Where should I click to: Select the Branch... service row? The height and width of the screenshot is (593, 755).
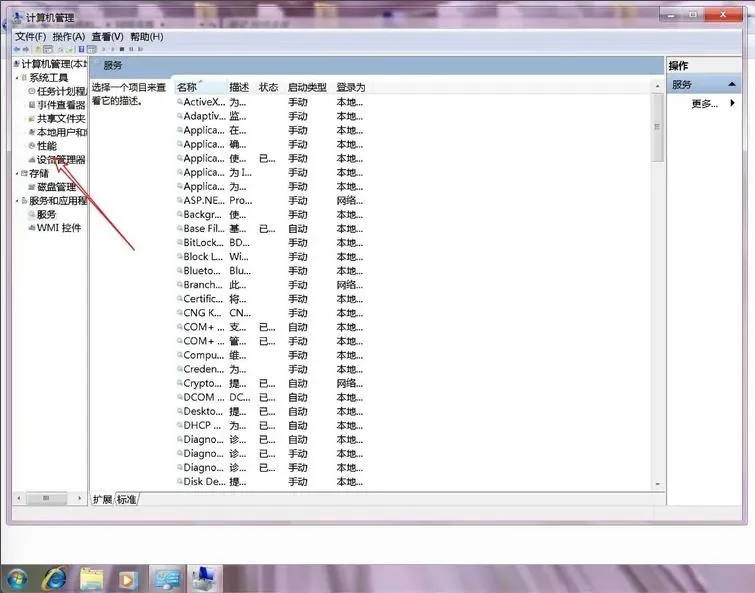click(x=270, y=284)
